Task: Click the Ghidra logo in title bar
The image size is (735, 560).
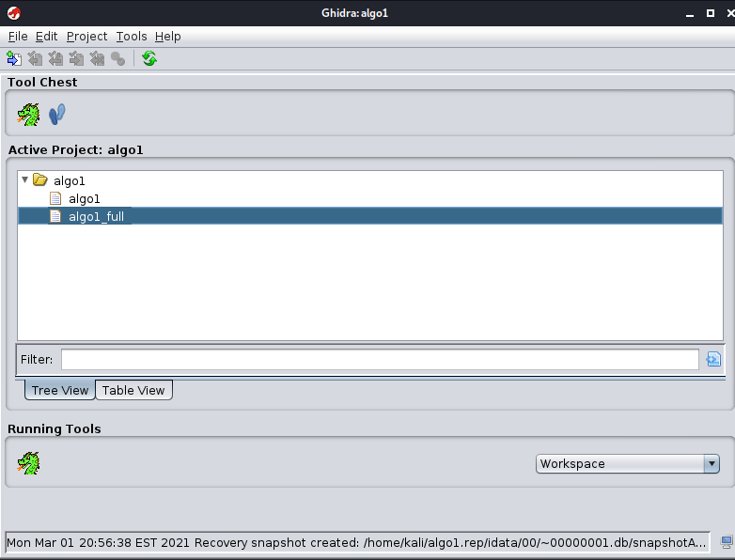Action: pyautogui.click(x=13, y=13)
